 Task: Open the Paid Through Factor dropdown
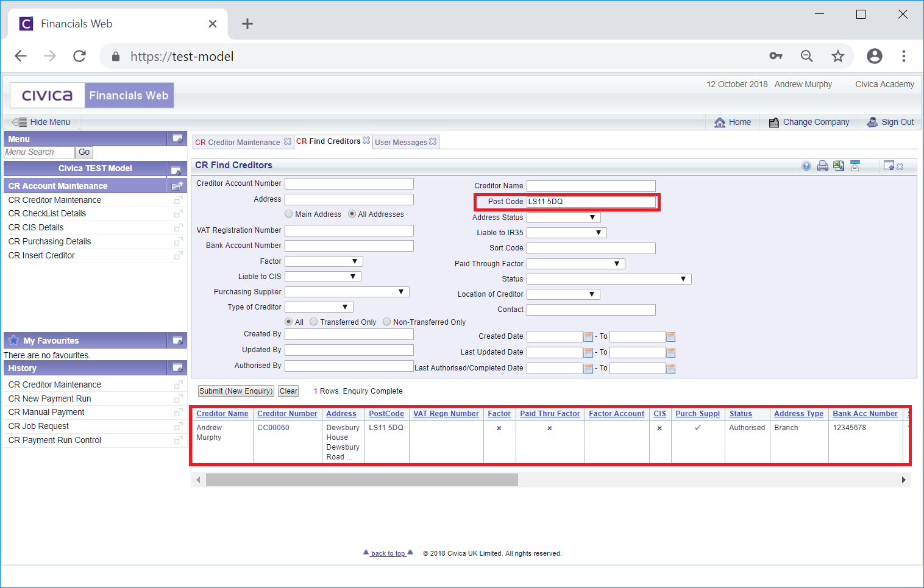tap(576, 264)
